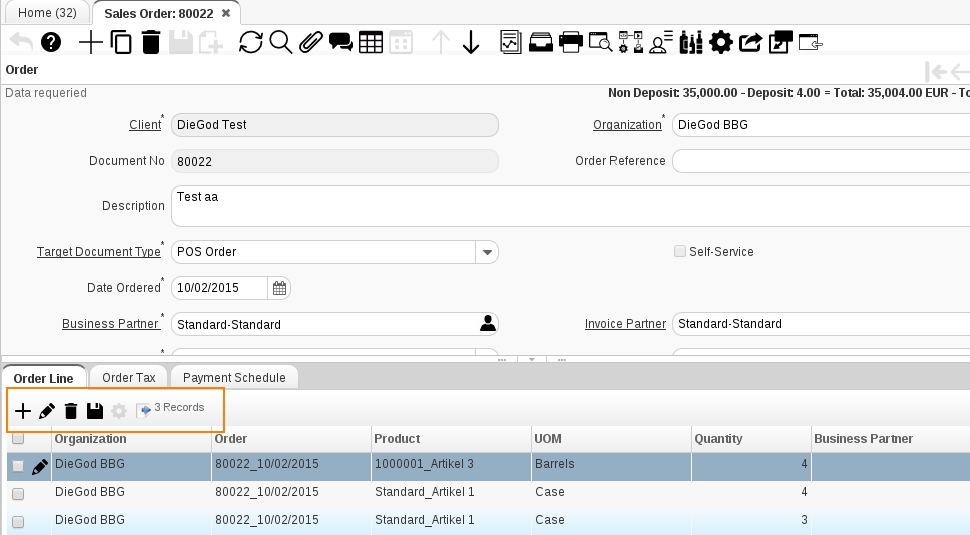Open the Payment Schedule tab
The width and height of the screenshot is (970, 535).
(x=234, y=377)
